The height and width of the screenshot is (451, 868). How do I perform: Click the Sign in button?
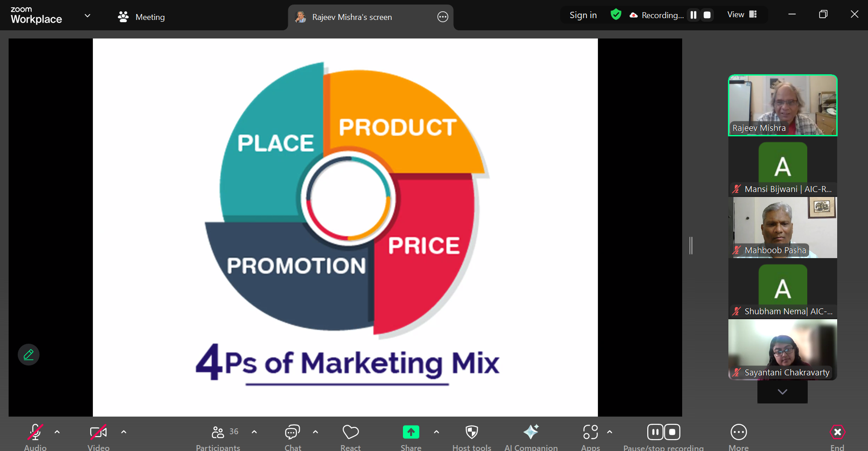pos(583,15)
